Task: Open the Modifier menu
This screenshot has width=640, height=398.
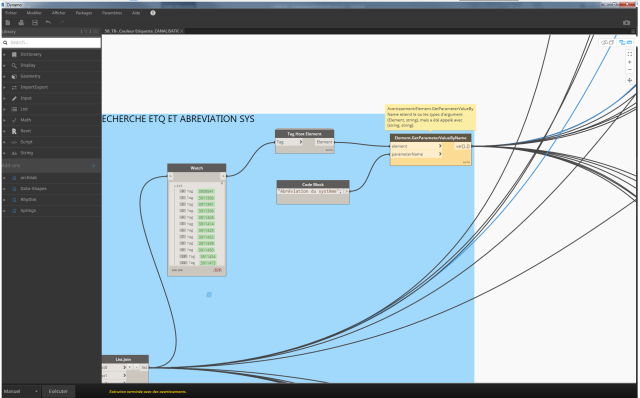Action: 34,13
